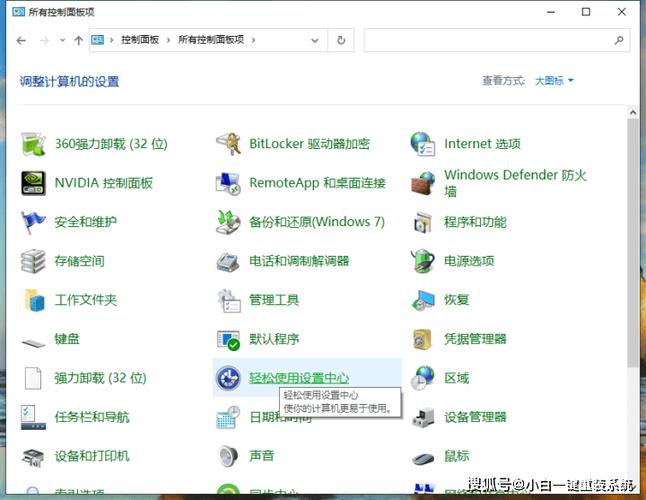Open the 键盘 text link
Viewport: 646px width, 500px height.
(x=67, y=339)
